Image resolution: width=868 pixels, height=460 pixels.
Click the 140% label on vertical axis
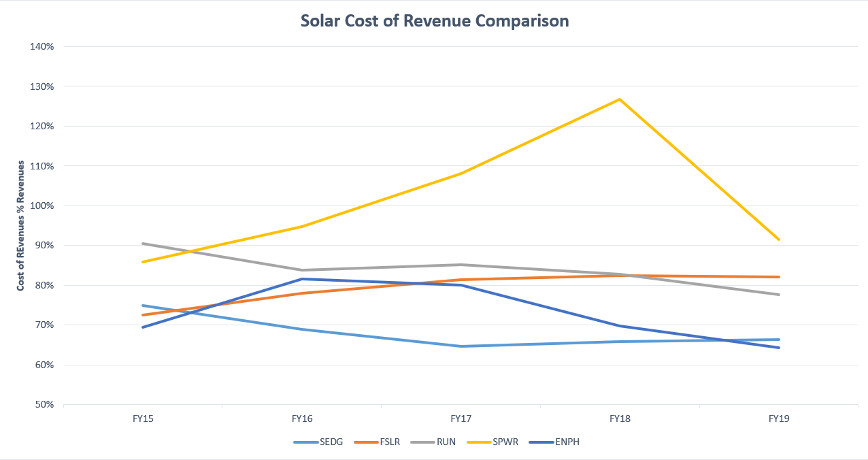[41, 47]
